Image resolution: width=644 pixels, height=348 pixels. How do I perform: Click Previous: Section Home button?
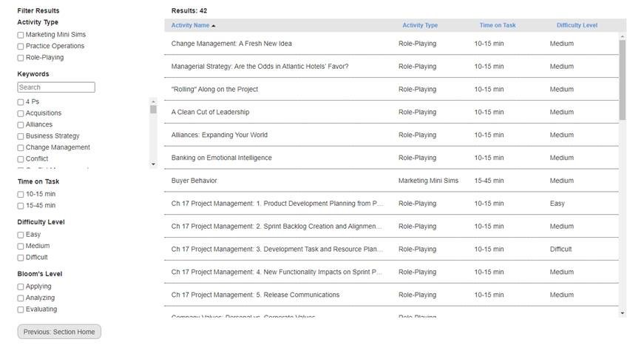[59, 332]
